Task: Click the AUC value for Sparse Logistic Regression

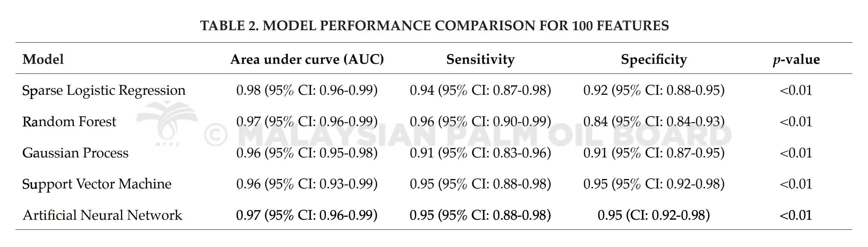Action: pyautogui.click(x=307, y=90)
